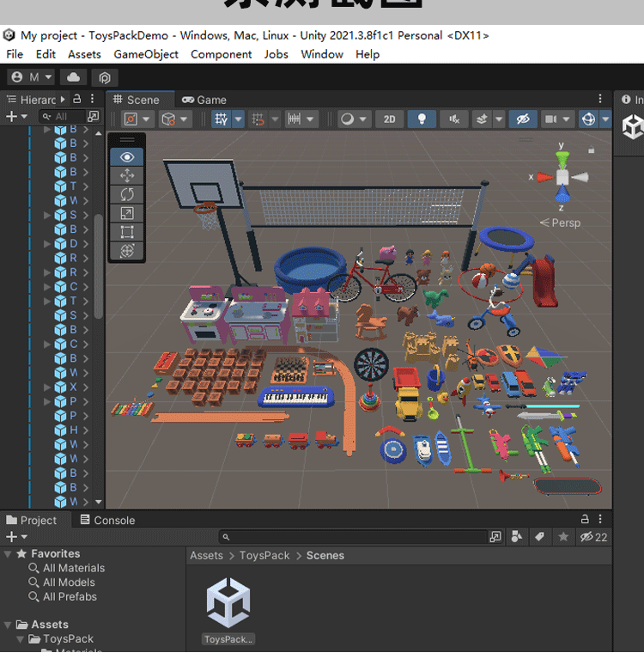644x665 pixels.
Task: Select the Rect tool in scene overlay
Action: click(127, 232)
